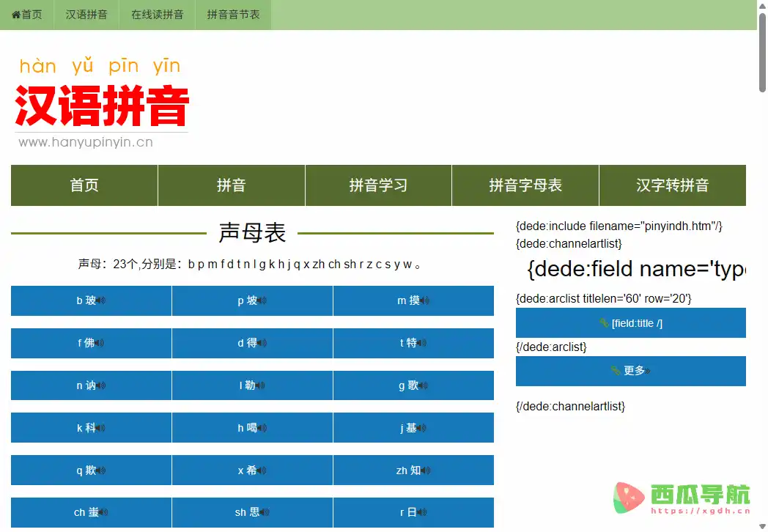
Task: Click the 'b 玻' initial button label
Action: (x=86, y=300)
